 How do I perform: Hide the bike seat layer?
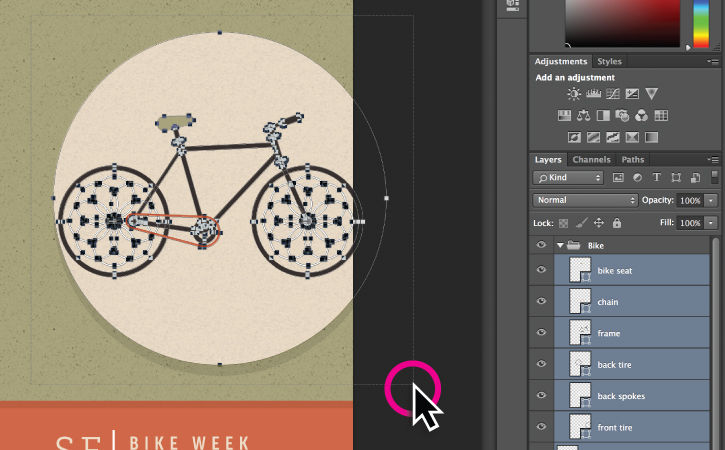pos(541,270)
